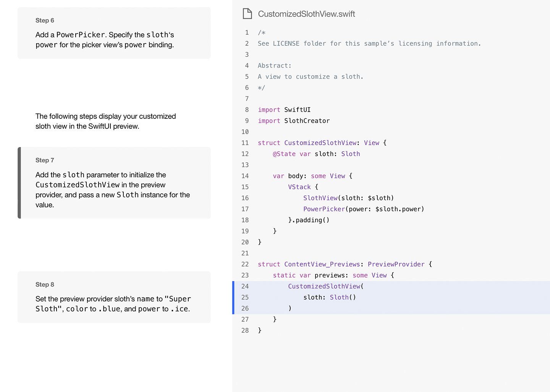Image resolution: width=550 pixels, height=392 pixels.
Task: Click line number 22 in the gutter
Action: click(245, 264)
